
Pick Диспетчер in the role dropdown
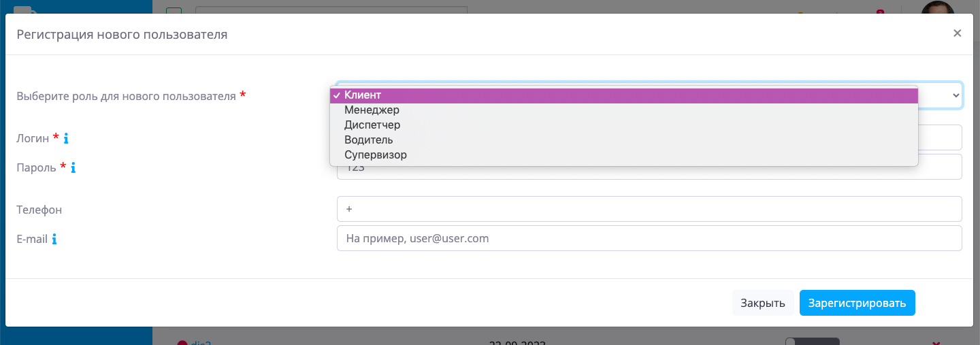click(x=372, y=125)
